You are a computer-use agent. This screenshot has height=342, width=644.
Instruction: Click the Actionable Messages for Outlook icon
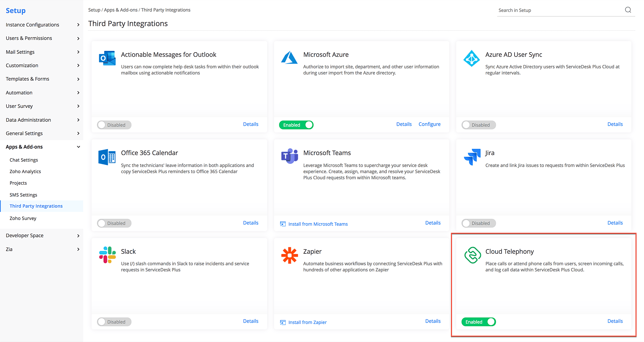pyautogui.click(x=107, y=58)
